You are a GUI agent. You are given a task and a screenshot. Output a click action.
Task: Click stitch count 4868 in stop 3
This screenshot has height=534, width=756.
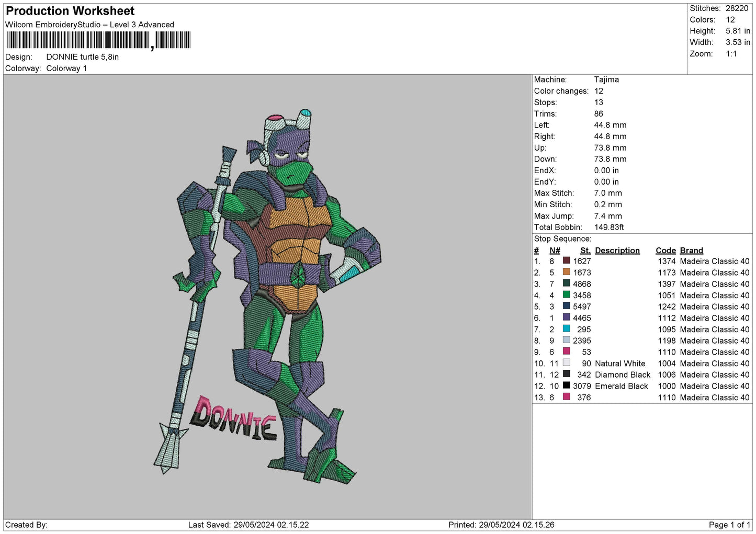click(x=582, y=284)
